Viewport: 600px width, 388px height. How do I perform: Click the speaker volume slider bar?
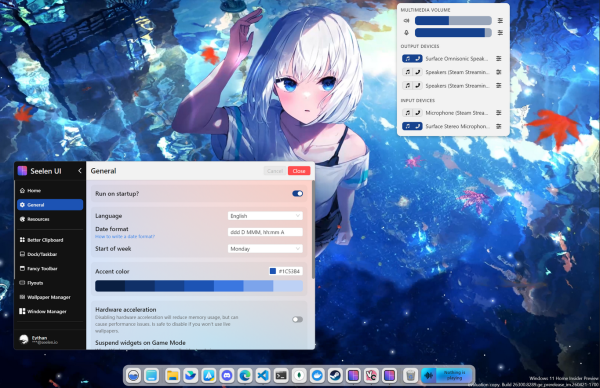click(453, 21)
